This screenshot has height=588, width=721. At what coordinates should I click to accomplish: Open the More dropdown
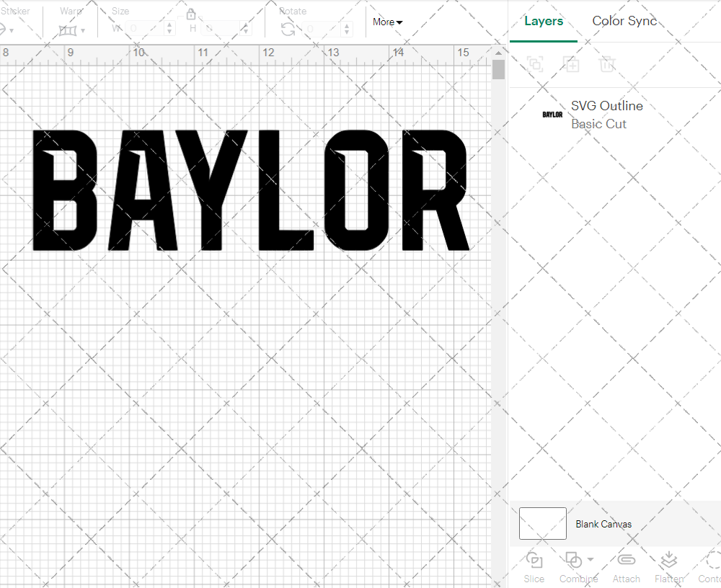click(387, 22)
